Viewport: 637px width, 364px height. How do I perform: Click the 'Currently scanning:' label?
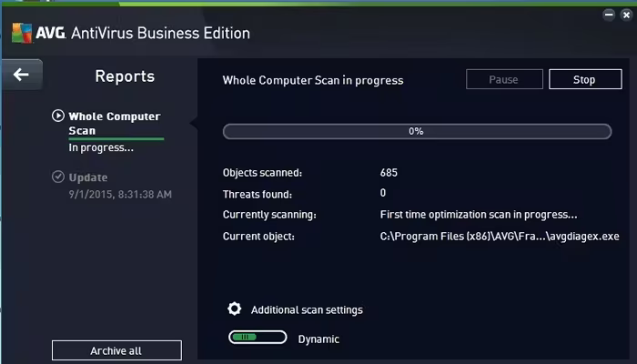pos(269,215)
